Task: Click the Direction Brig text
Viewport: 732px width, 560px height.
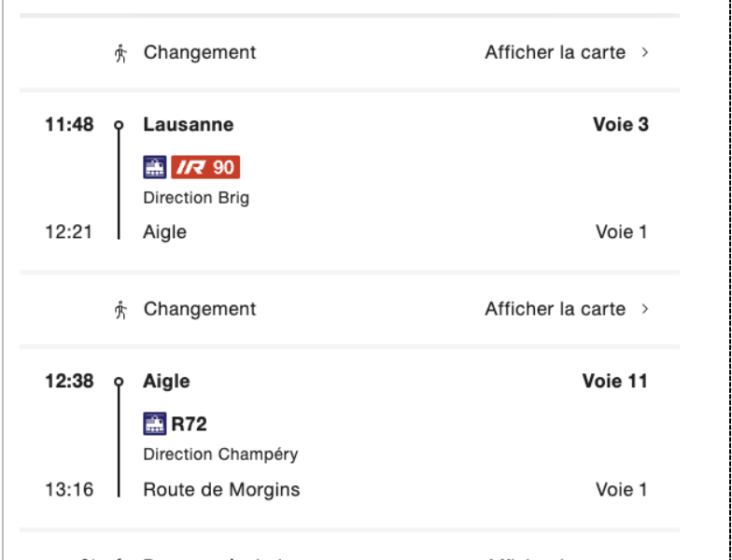Action: [196, 198]
